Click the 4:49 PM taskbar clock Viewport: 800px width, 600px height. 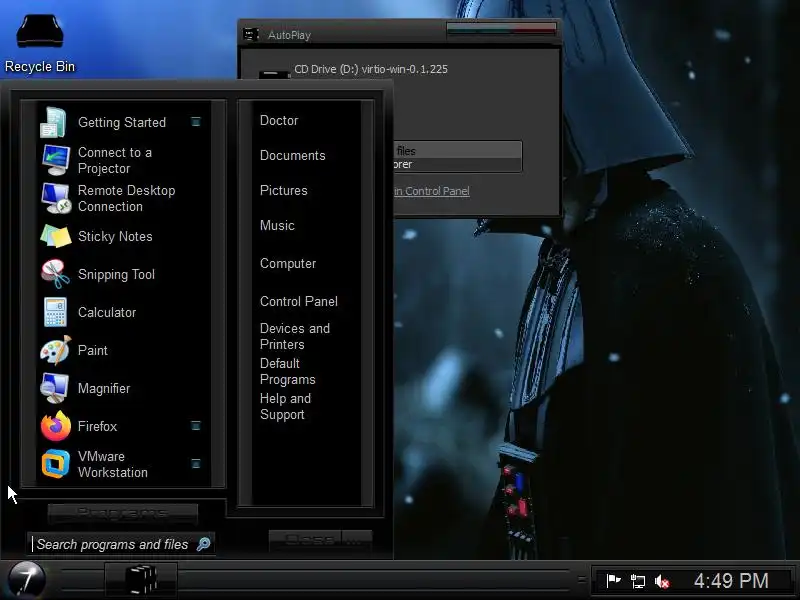(731, 581)
